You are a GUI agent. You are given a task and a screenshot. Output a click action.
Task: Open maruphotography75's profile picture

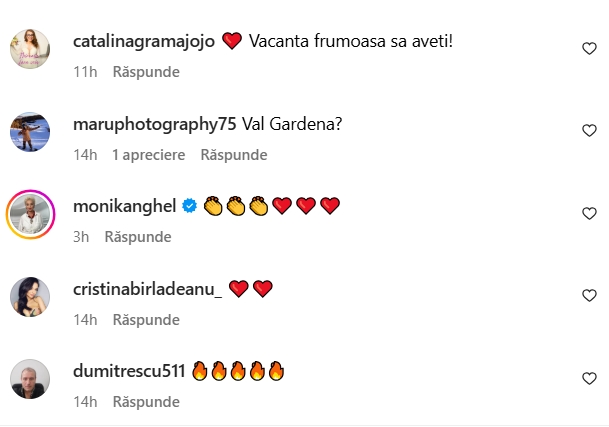click(x=30, y=132)
